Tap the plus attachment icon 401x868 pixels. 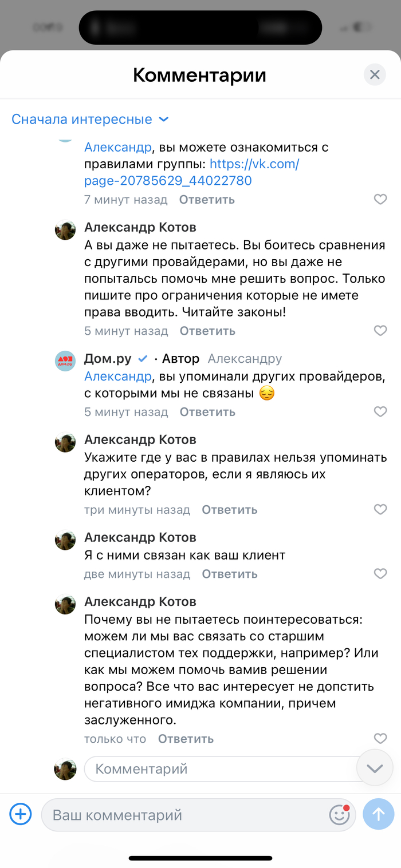(21, 814)
